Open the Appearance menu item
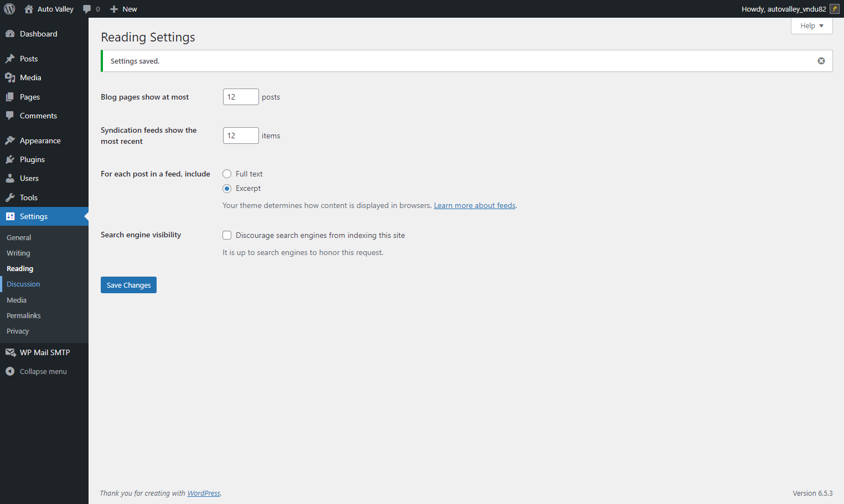The image size is (844, 504). click(x=44, y=141)
